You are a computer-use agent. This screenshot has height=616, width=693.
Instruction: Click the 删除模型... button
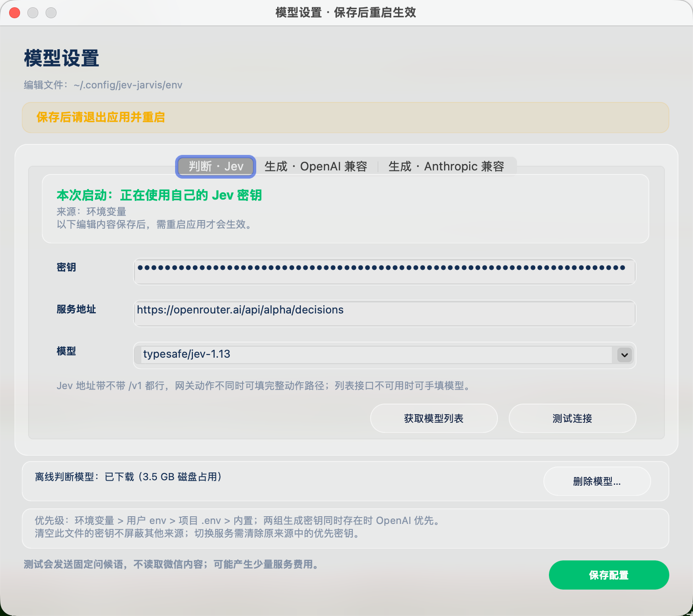[x=597, y=481]
